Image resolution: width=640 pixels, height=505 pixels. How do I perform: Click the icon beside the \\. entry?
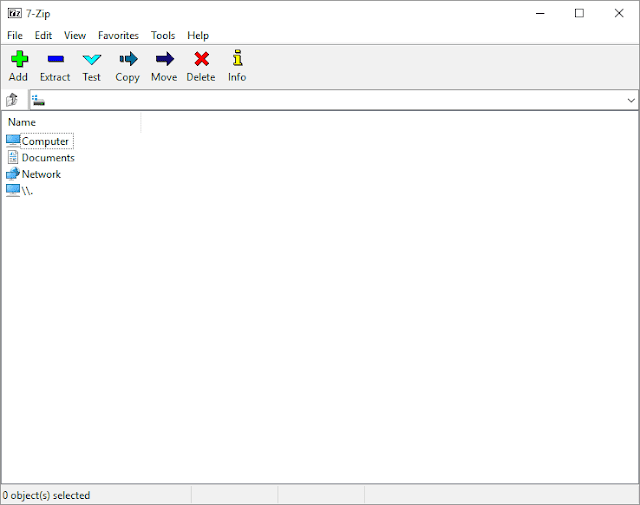pyautogui.click(x=13, y=190)
